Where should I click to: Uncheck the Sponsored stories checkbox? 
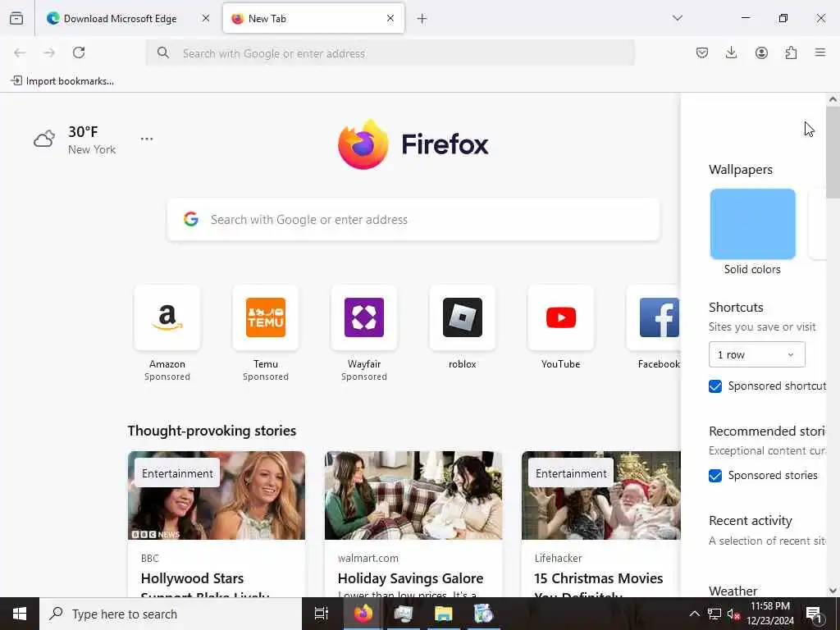pyautogui.click(x=715, y=476)
